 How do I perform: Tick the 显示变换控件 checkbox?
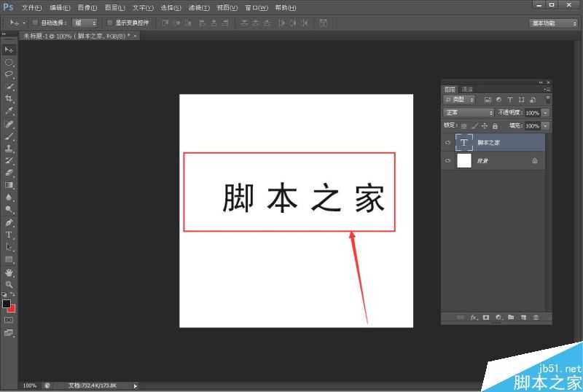tap(109, 23)
